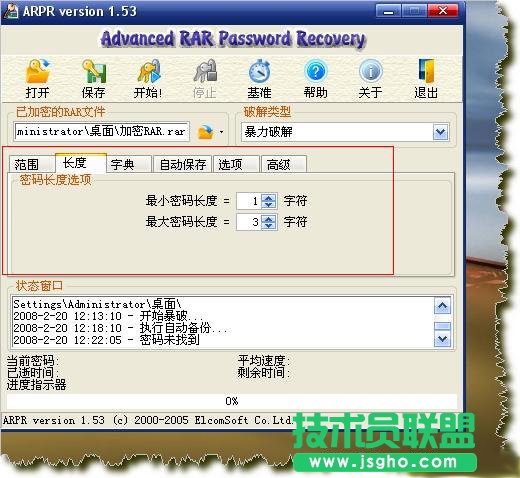Image resolution: width=520 pixels, height=478 pixels.
Task: Select the 高级 tab
Action: 283,164
